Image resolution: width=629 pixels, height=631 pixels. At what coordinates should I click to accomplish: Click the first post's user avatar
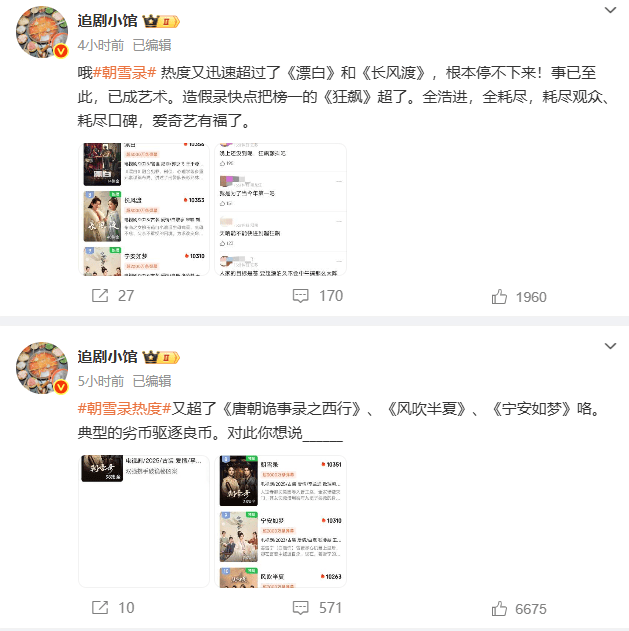42,32
